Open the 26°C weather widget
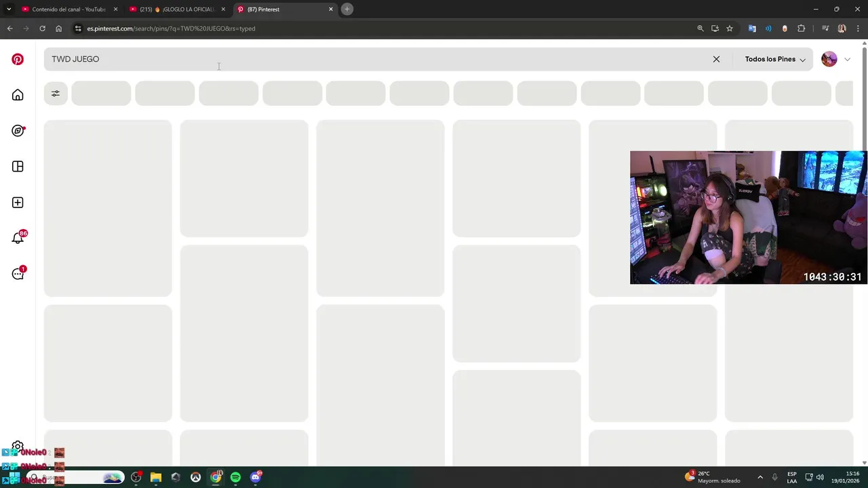This screenshot has width=868, height=488. (713, 477)
